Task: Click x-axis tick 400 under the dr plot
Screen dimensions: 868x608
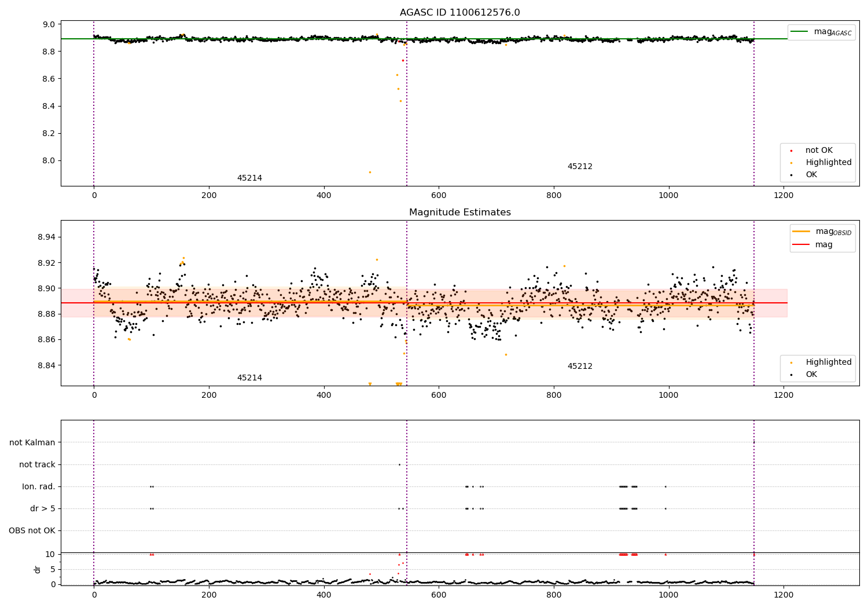Action: (x=323, y=595)
